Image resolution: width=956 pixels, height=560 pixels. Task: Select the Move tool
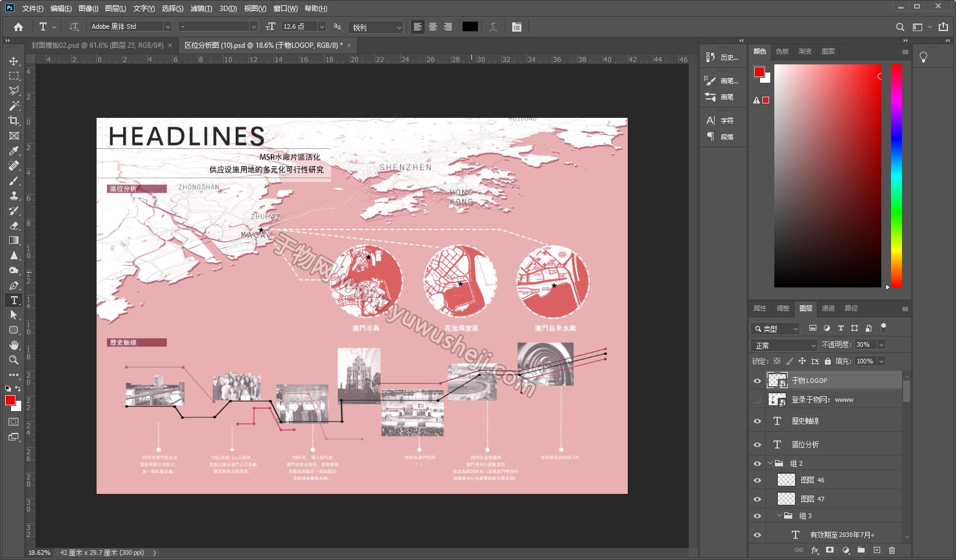point(14,61)
